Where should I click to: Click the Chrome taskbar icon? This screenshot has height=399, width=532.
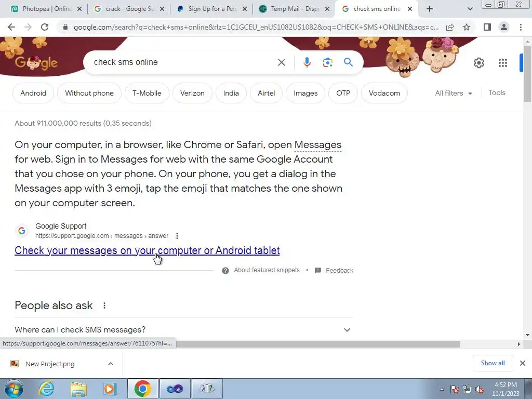(142, 389)
